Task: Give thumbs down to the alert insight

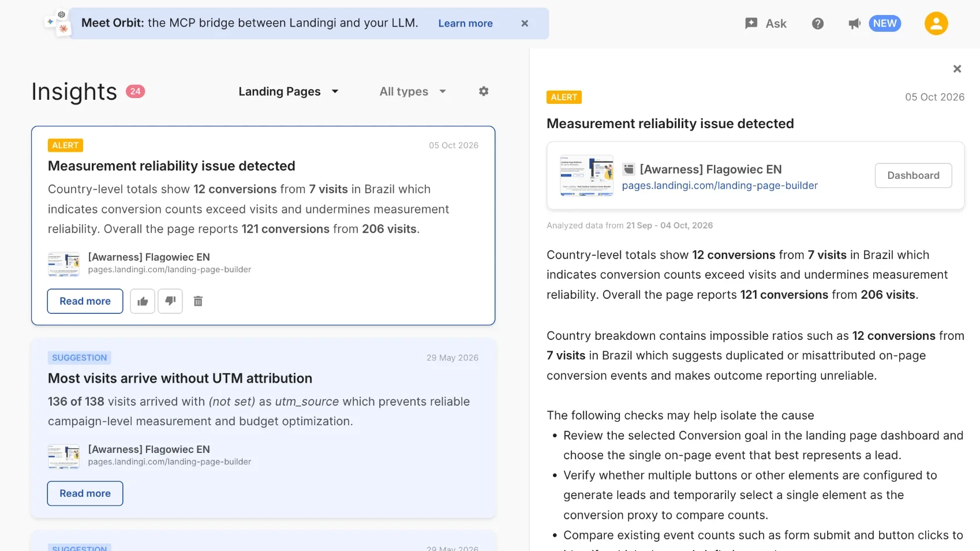Action: click(x=170, y=301)
